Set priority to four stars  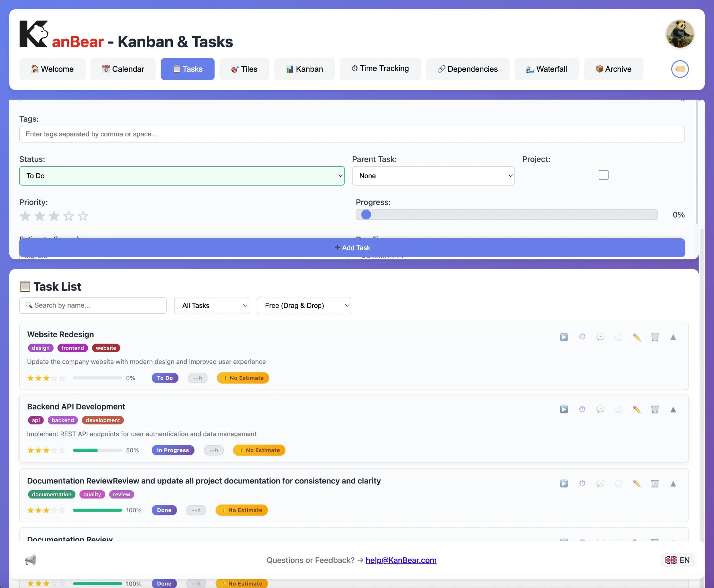[69, 216]
